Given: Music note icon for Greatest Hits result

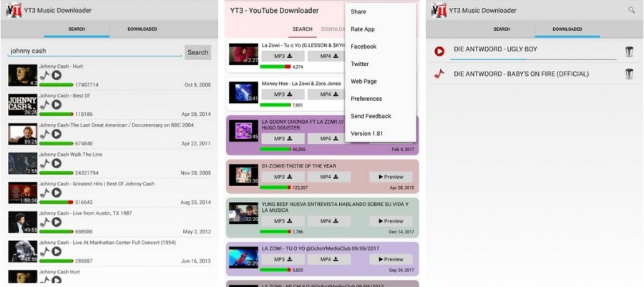Looking at the screenshot, I should 45,193.
